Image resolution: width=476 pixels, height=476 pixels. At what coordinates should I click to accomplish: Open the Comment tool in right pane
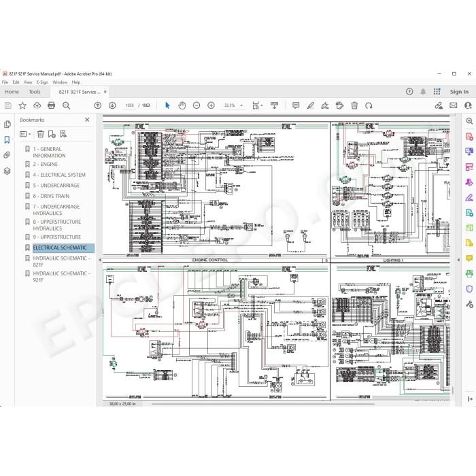click(x=469, y=258)
